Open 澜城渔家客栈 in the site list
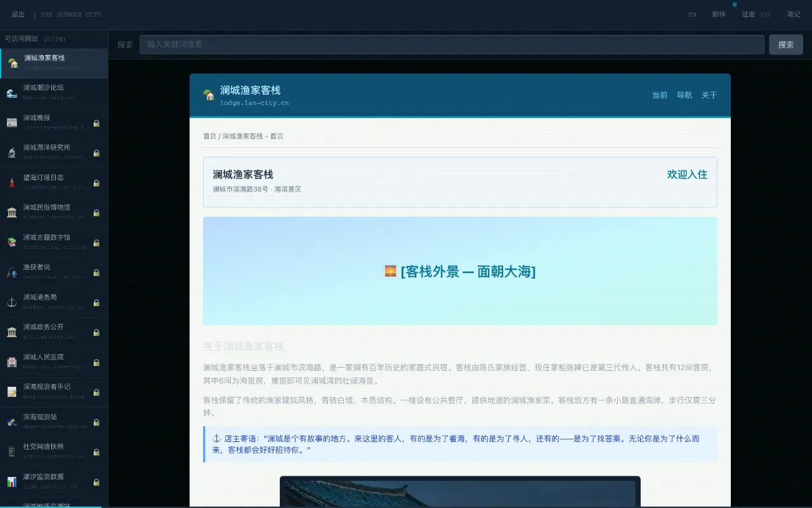 pyautogui.click(x=54, y=63)
